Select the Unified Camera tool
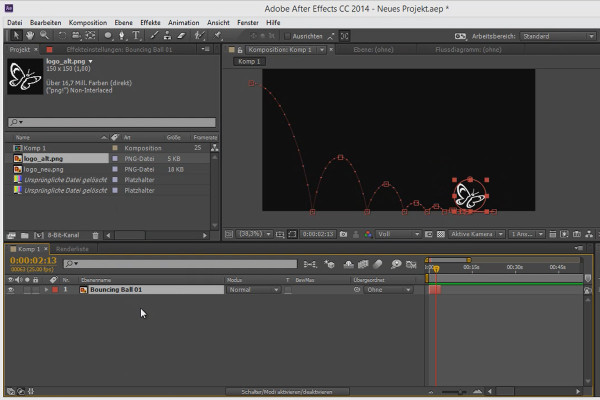This screenshot has height=400, width=600. (76, 36)
